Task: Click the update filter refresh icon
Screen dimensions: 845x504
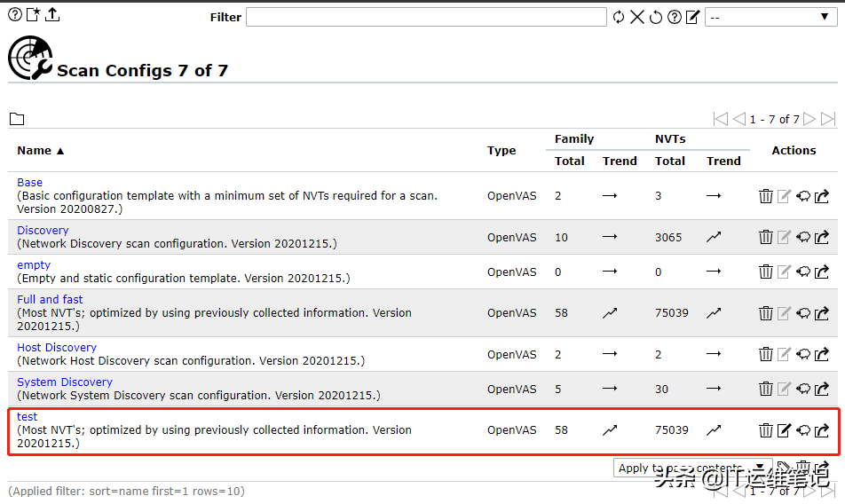Action: [x=619, y=17]
